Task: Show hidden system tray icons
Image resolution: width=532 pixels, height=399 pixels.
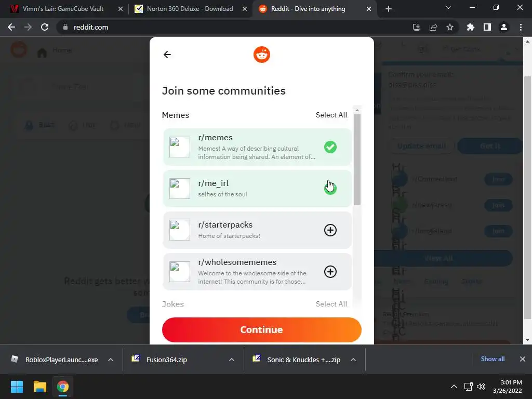Action: coord(454,387)
